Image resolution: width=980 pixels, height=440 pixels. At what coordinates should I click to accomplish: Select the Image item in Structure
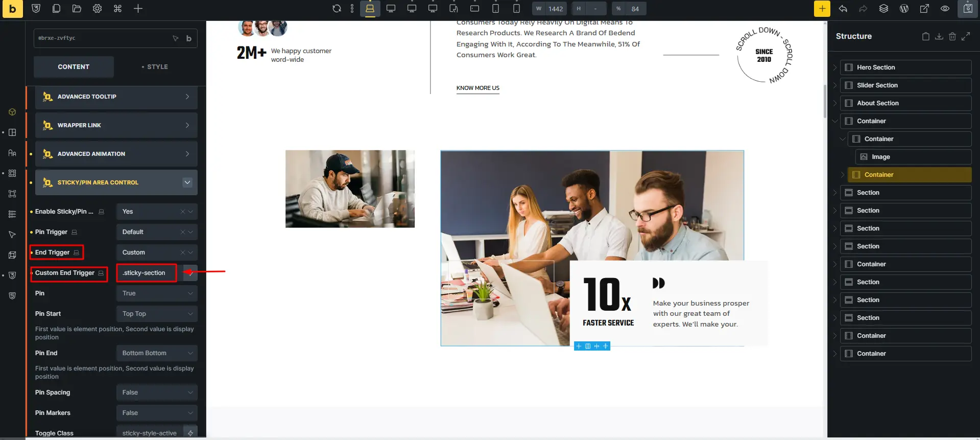[x=914, y=157]
